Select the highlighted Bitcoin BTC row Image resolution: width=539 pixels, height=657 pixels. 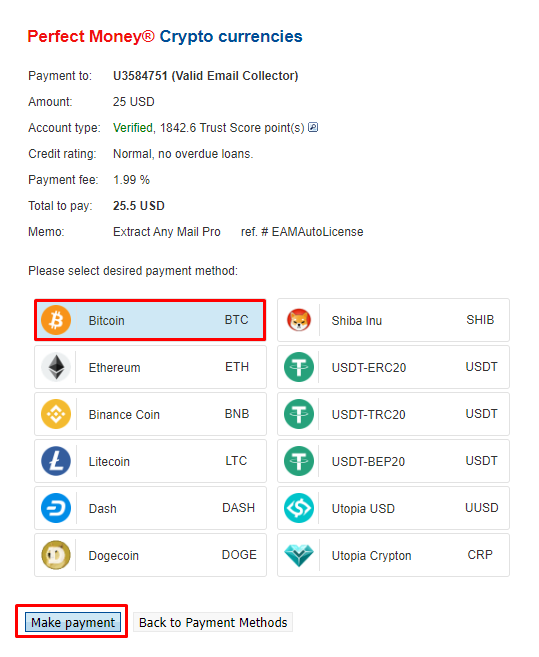pyautogui.click(x=150, y=320)
